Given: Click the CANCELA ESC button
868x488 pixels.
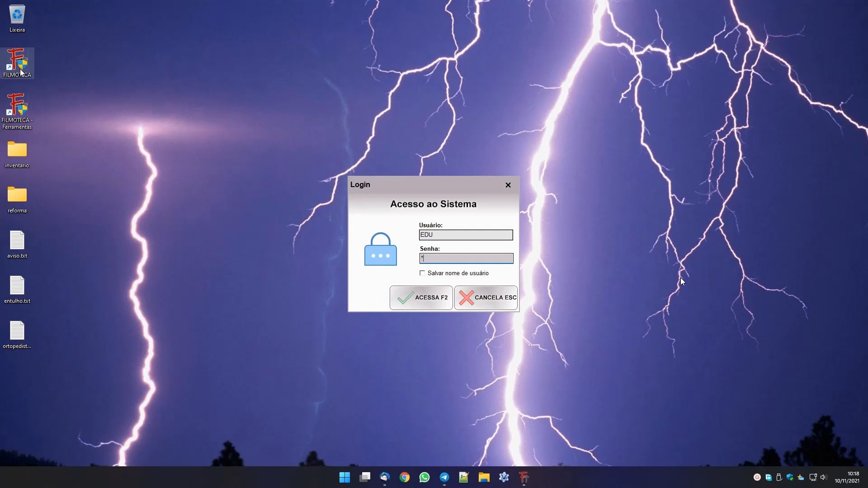Looking at the screenshot, I should coord(486,297).
